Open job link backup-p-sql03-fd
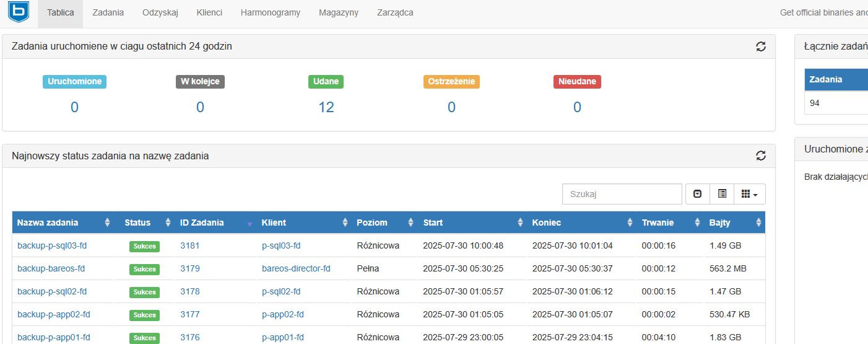 click(52, 245)
